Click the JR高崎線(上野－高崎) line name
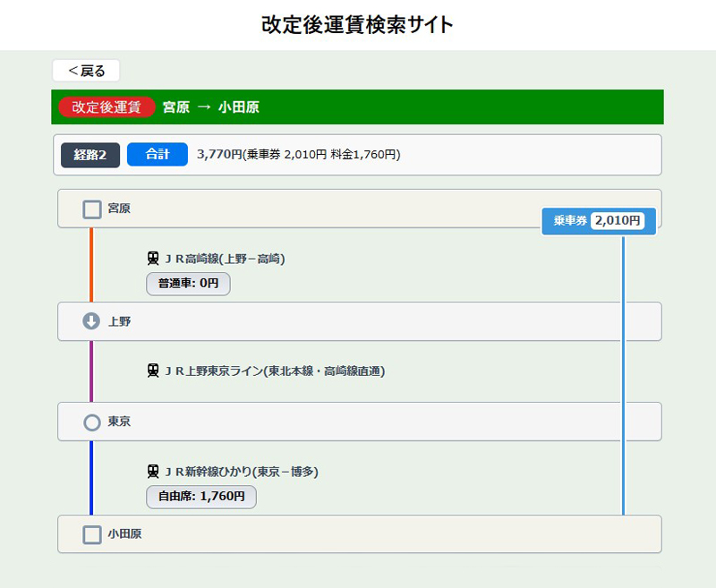This screenshot has width=716, height=588. pyautogui.click(x=225, y=259)
